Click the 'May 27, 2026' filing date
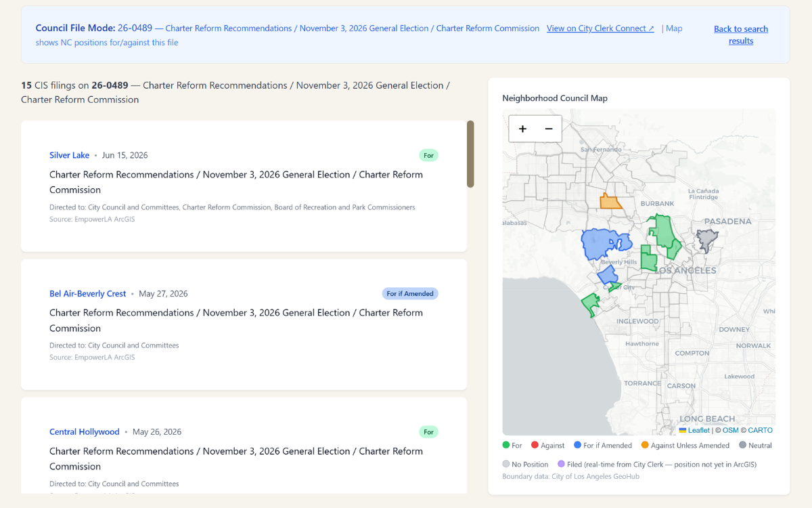Image resolution: width=812 pixels, height=508 pixels. 163,294
